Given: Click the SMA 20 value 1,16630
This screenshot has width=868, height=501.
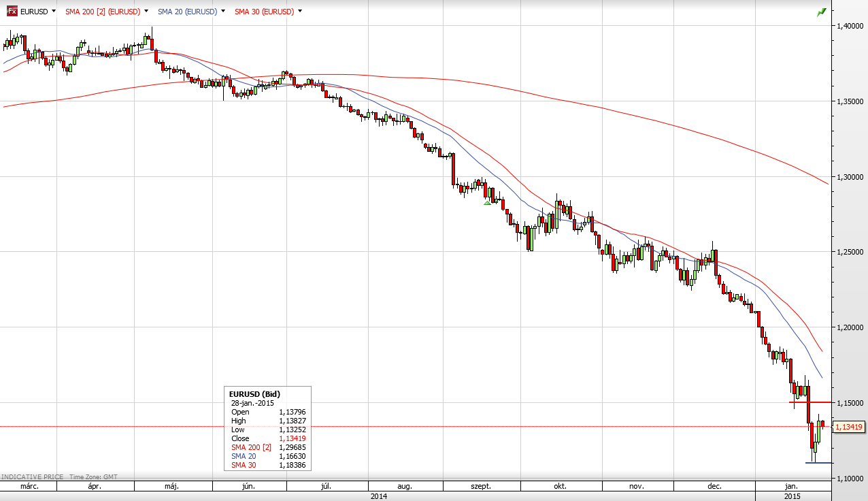Looking at the screenshot, I should [292, 456].
